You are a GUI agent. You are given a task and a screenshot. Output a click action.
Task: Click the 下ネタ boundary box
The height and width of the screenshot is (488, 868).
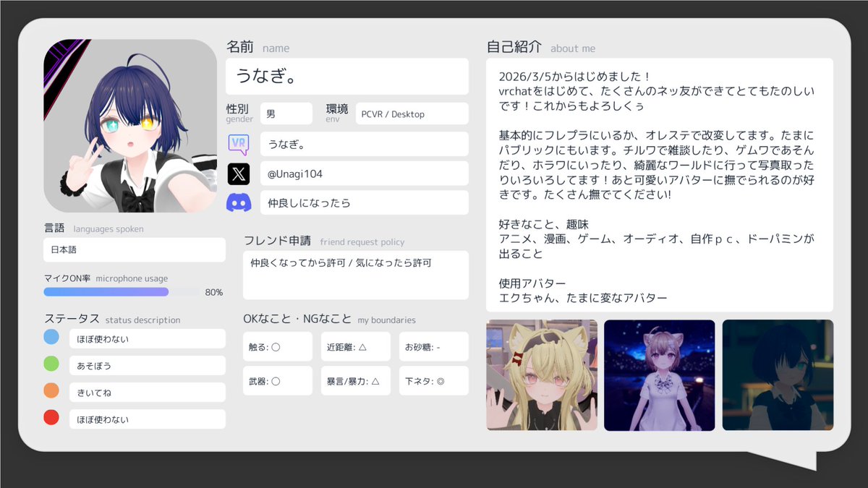coord(434,381)
